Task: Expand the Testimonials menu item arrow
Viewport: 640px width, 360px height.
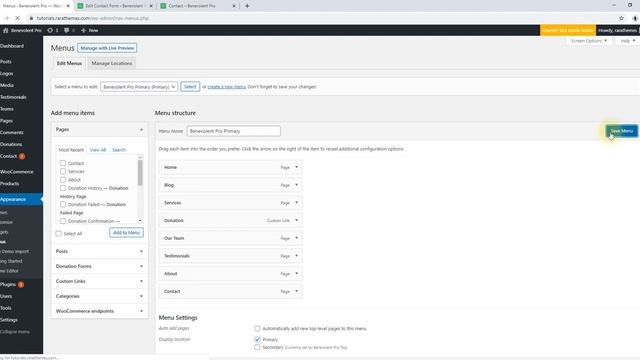Action: pos(297,256)
